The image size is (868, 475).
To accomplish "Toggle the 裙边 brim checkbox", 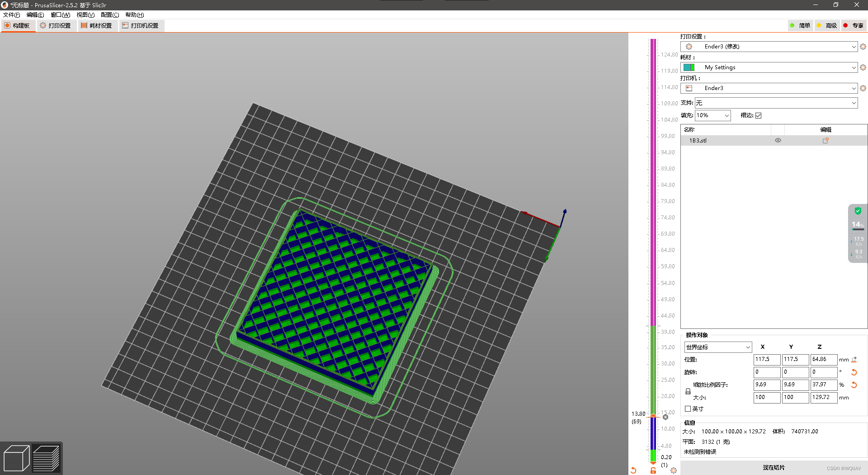I will pyautogui.click(x=759, y=116).
